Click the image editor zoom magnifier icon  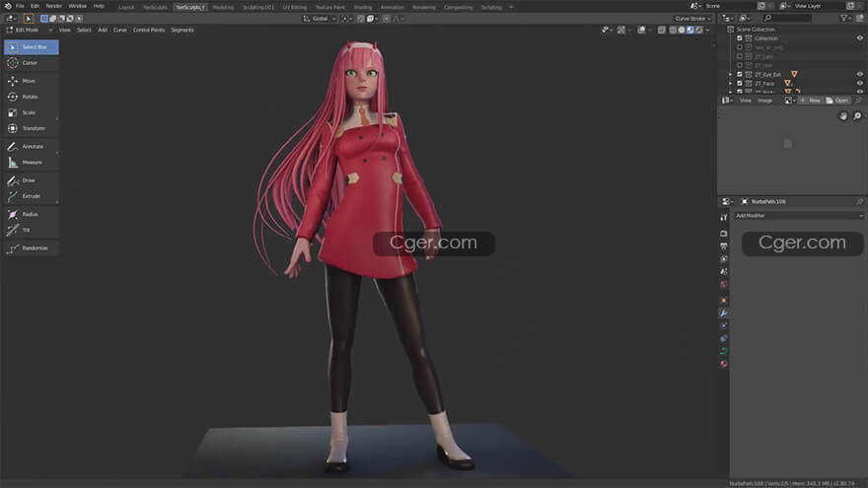[x=857, y=116]
